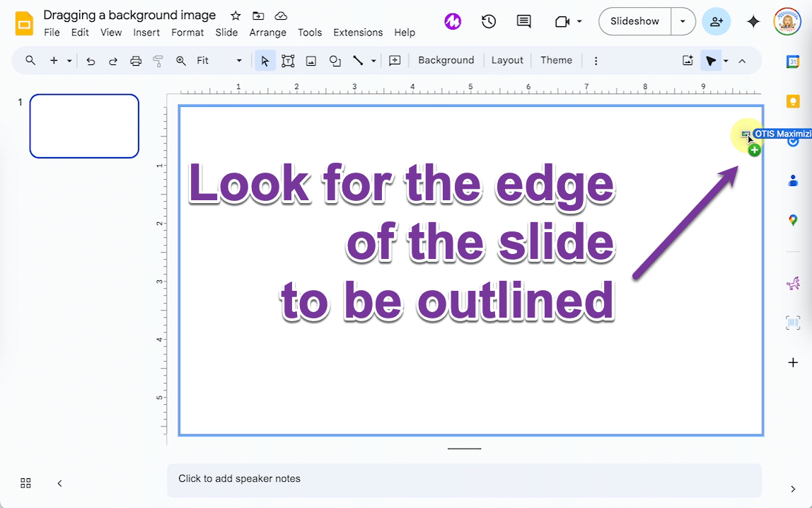Viewport: 812px width, 508px height.
Task: Open the Insert menu
Action: [146, 32]
